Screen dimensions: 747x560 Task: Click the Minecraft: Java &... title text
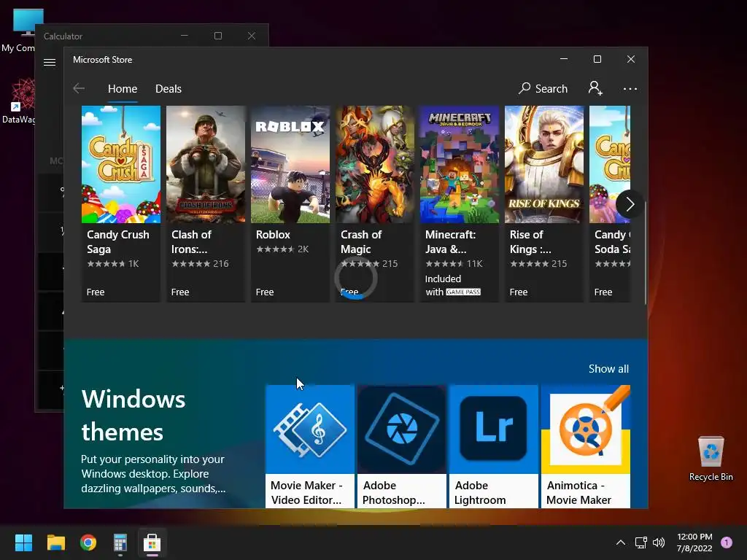click(450, 242)
